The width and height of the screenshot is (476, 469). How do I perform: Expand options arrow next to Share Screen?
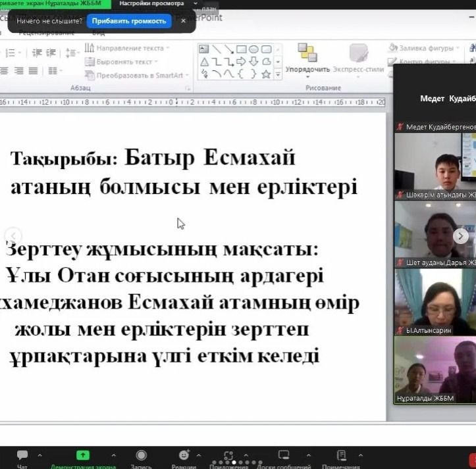pyautogui.click(x=113, y=455)
